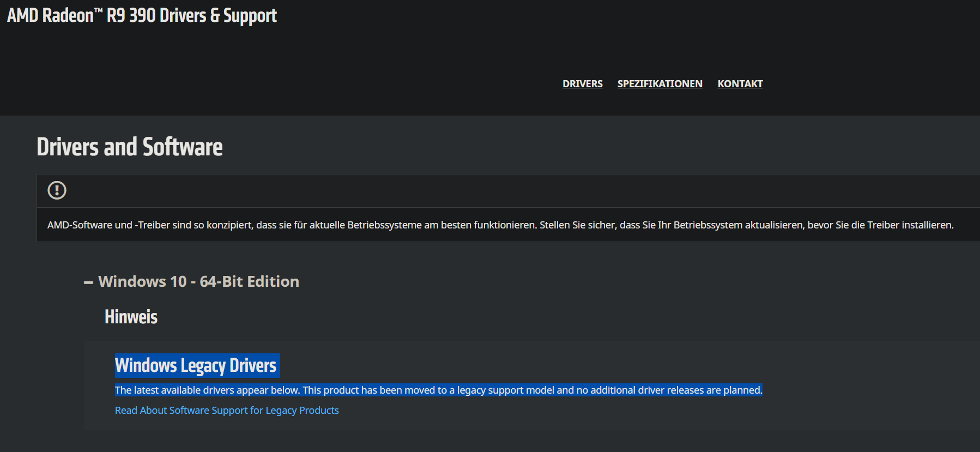The width and height of the screenshot is (980, 452).
Task: Click the AMD Radeon R9 390 page title
Action: (142, 15)
